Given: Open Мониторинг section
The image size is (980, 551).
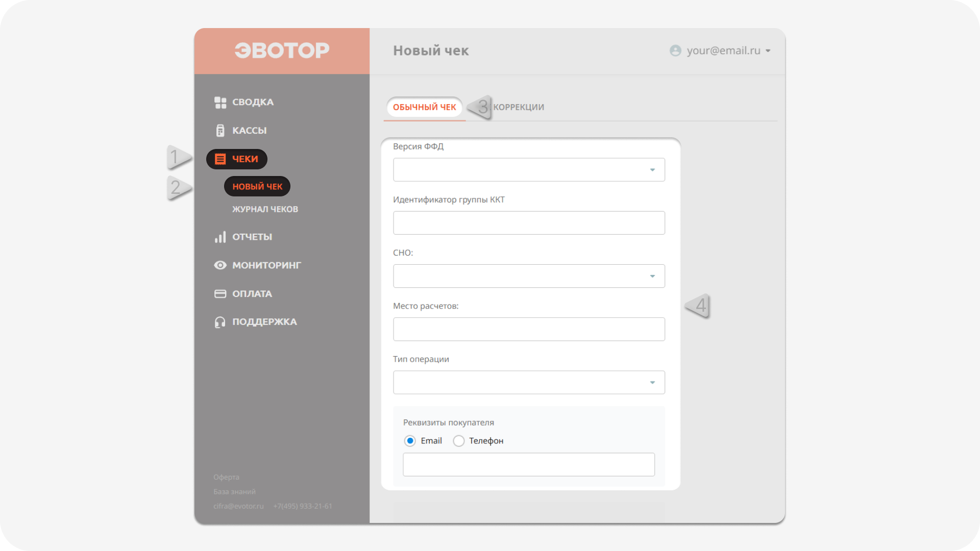Looking at the screenshot, I should [266, 265].
